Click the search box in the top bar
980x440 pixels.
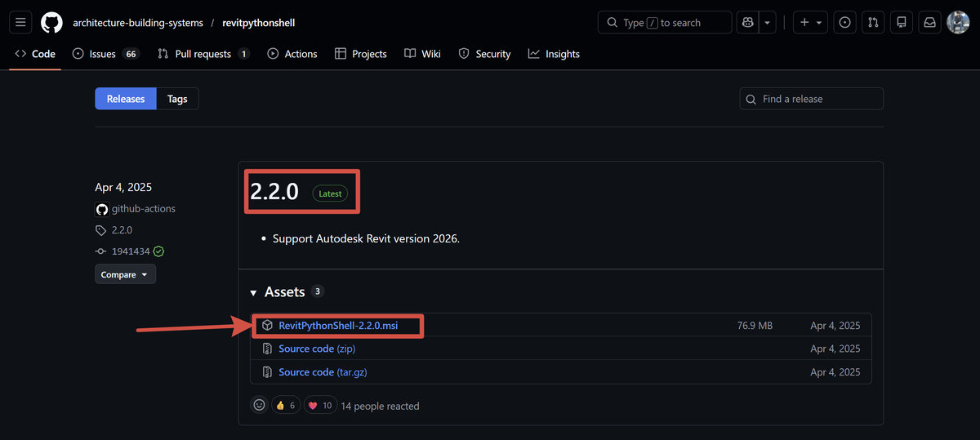665,23
